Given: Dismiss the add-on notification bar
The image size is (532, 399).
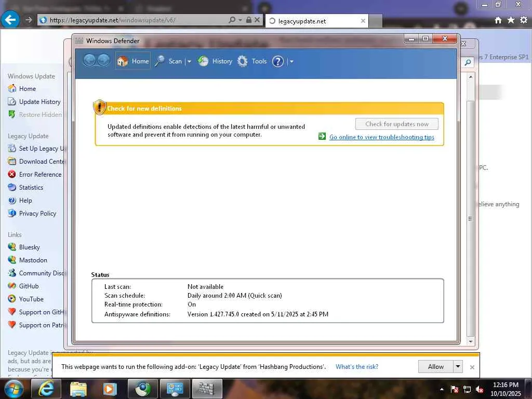Looking at the screenshot, I should (x=472, y=367).
